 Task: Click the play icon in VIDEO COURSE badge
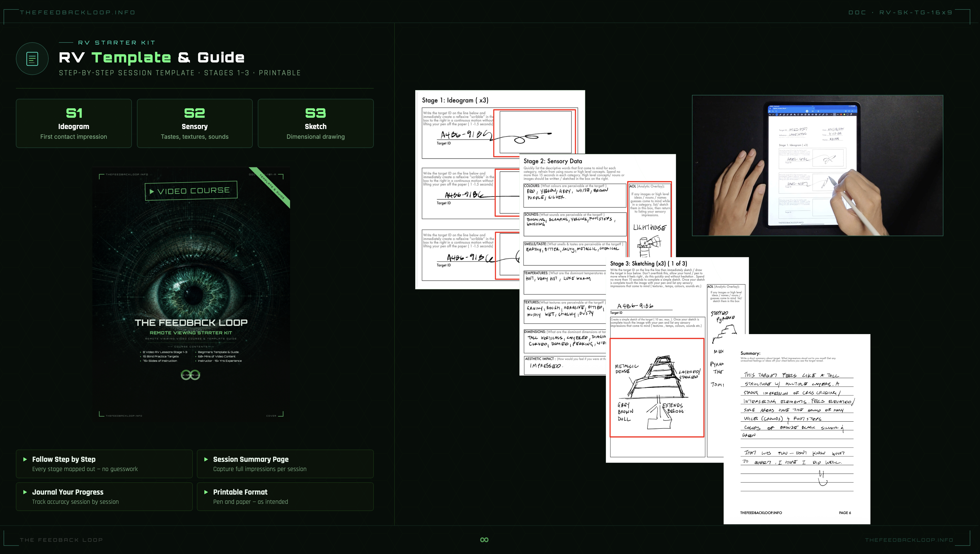coord(152,192)
